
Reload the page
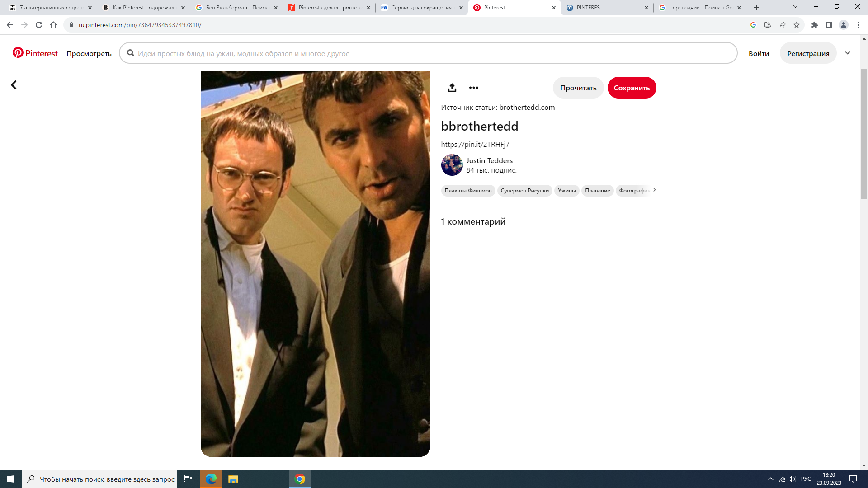click(39, 25)
